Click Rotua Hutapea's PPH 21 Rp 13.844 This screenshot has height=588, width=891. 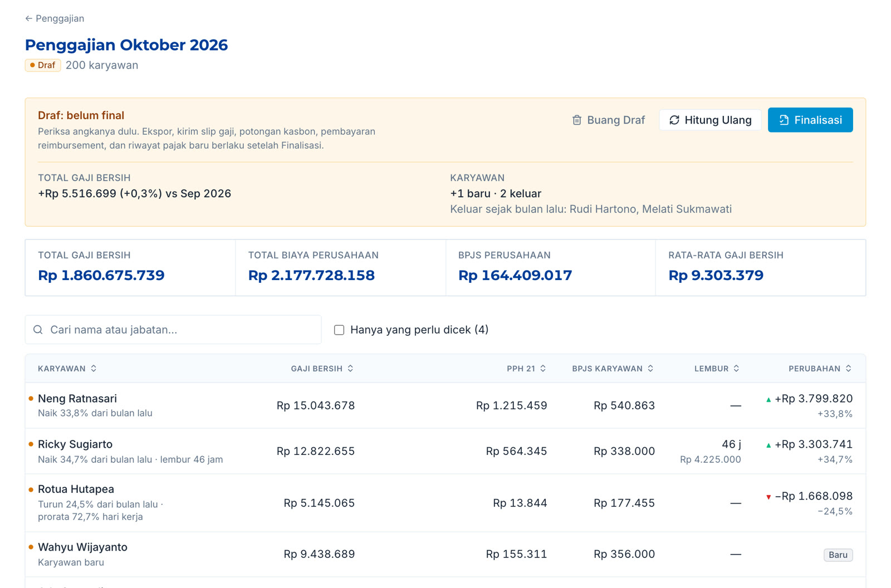coord(520,503)
